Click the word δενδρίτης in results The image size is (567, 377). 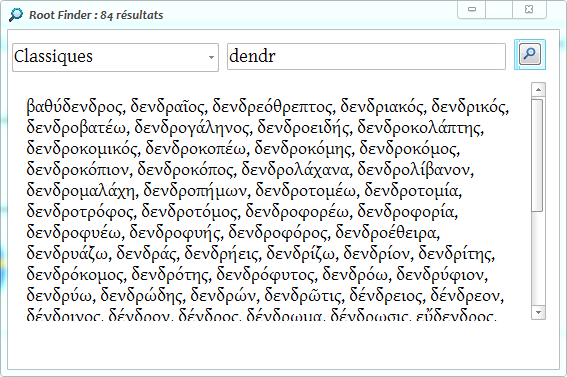455,254
